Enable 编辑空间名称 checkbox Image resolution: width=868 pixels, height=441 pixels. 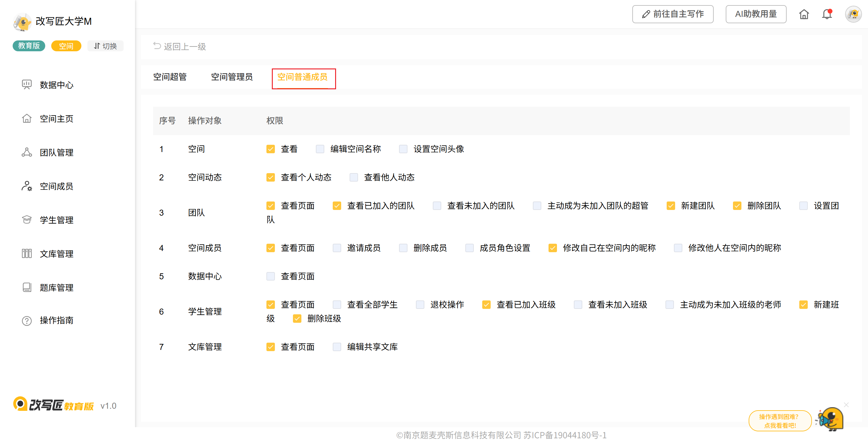pos(320,149)
